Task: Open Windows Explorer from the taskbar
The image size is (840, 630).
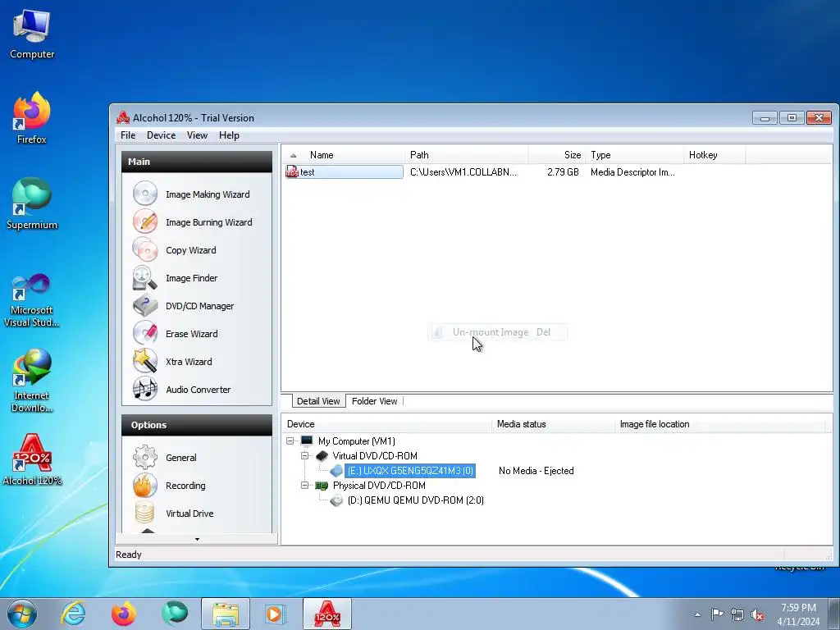Action: (x=226, y=614)
